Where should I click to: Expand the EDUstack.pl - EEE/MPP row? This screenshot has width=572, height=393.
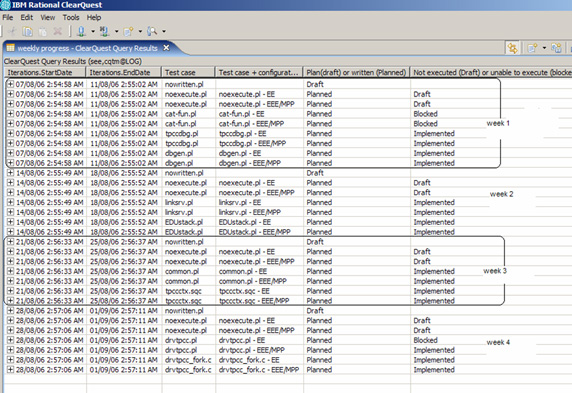pos(10,232)
